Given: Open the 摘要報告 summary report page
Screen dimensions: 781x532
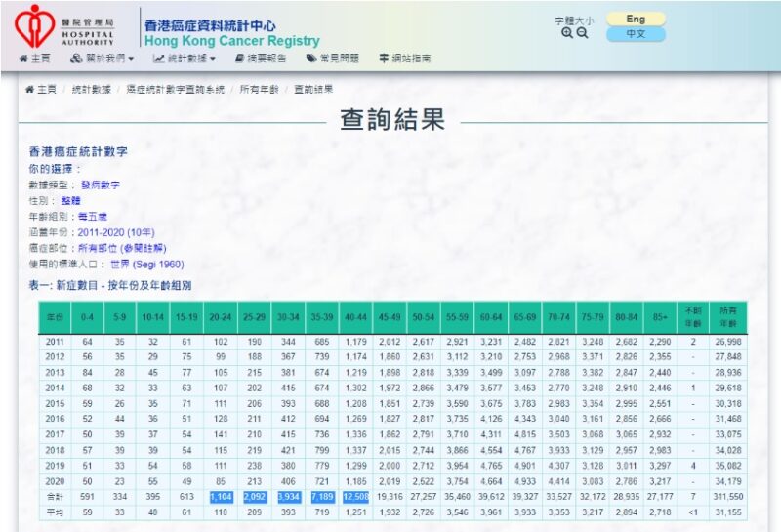Looking at the screenshot, I should coord(261,59).
